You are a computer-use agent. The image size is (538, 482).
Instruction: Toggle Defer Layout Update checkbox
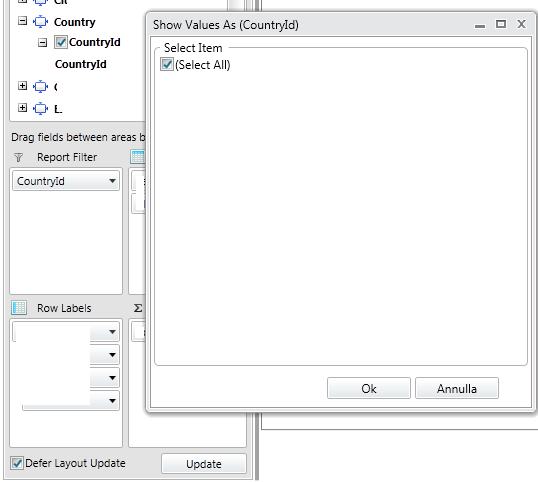17,463
